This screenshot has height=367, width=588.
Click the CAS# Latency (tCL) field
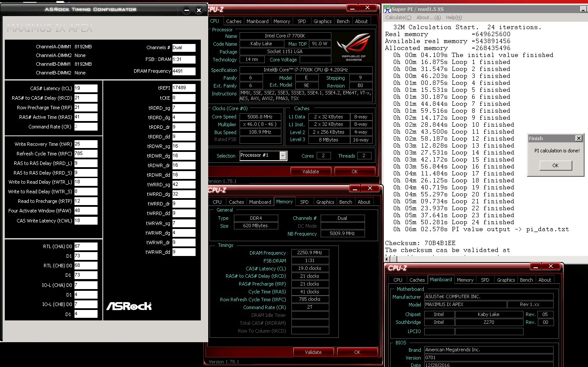coord(86,88)
